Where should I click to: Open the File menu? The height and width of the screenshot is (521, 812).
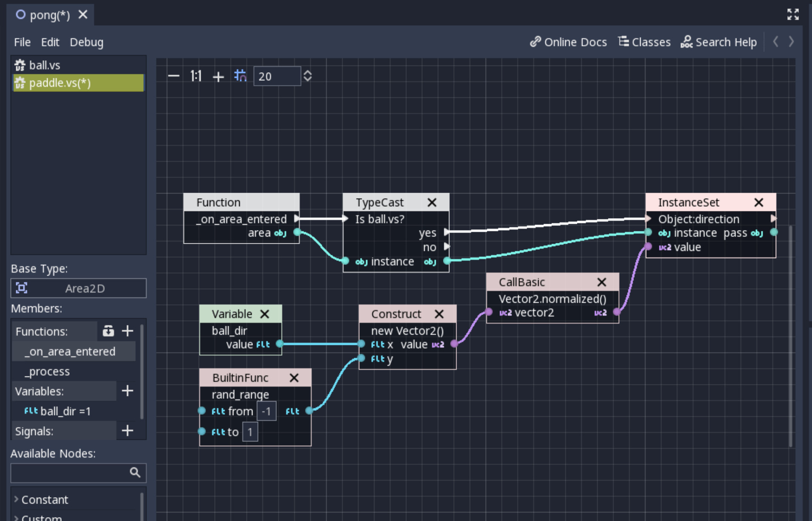22,42
